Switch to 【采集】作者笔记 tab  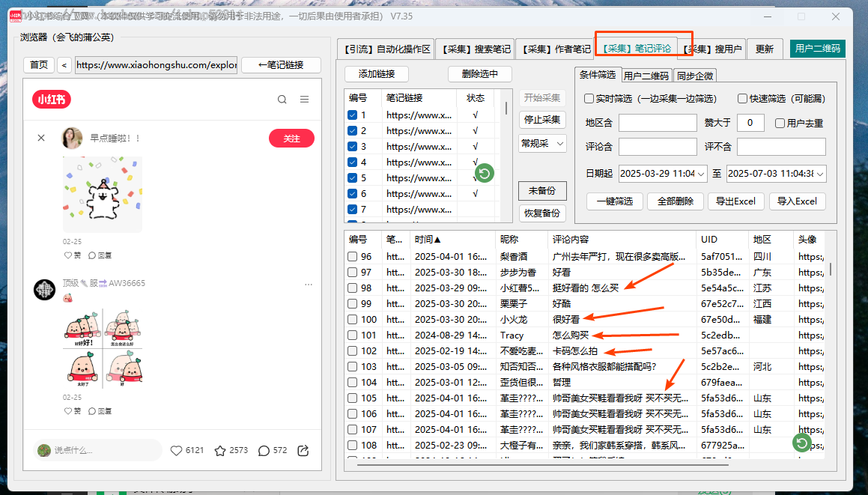[555, 49]
